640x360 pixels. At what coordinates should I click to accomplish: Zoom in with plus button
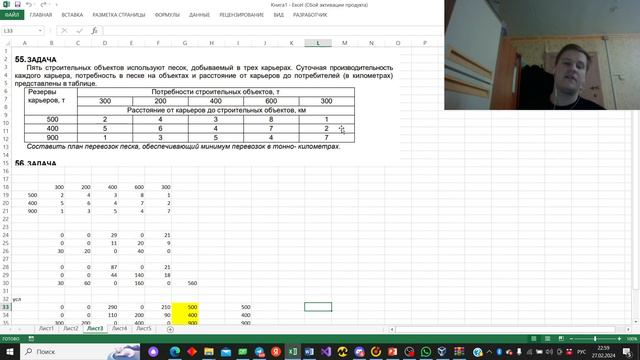tap(619, 339)
